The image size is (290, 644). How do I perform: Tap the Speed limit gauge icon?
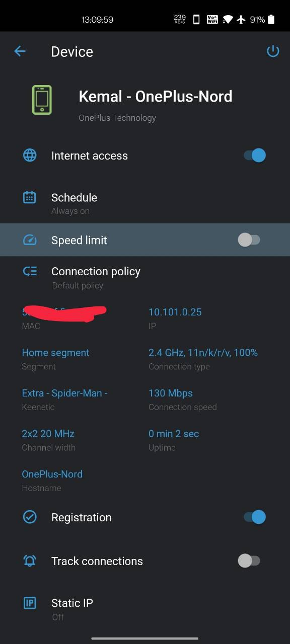[x=30, y=240]
